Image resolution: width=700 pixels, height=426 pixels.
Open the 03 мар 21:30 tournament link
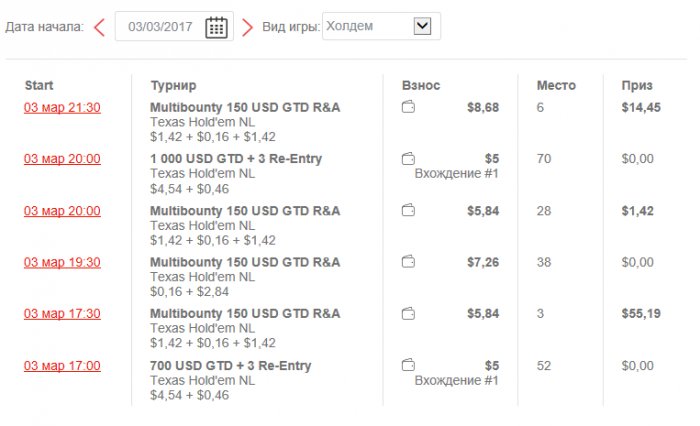[x=62, y=107]
